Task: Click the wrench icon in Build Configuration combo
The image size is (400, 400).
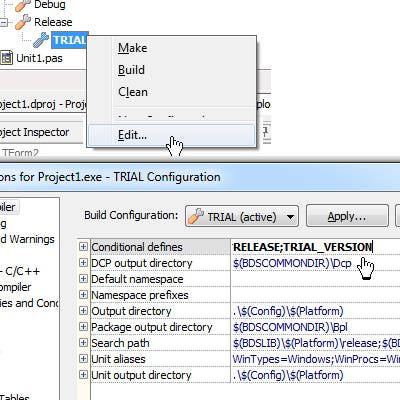Action: (x=196, y=216)
